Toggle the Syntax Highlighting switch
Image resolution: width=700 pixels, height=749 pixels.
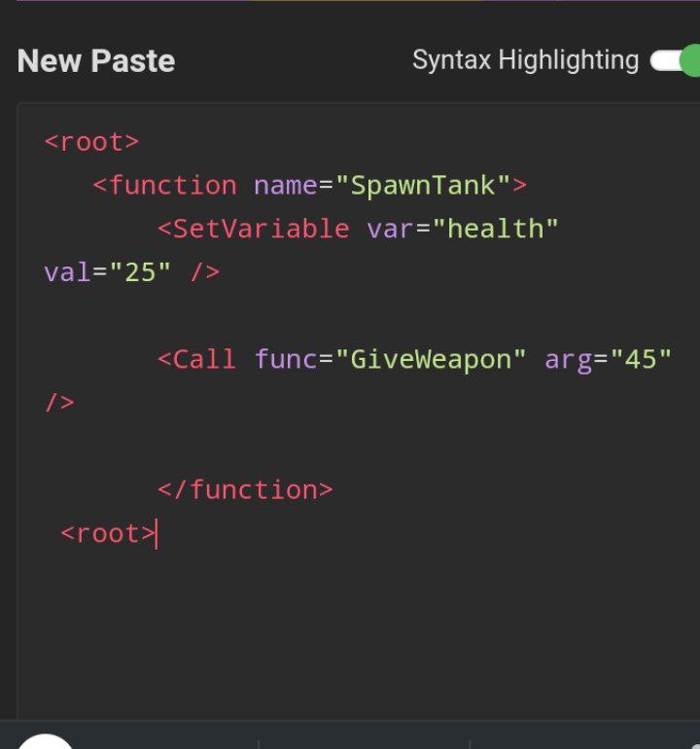coord(676,60)
